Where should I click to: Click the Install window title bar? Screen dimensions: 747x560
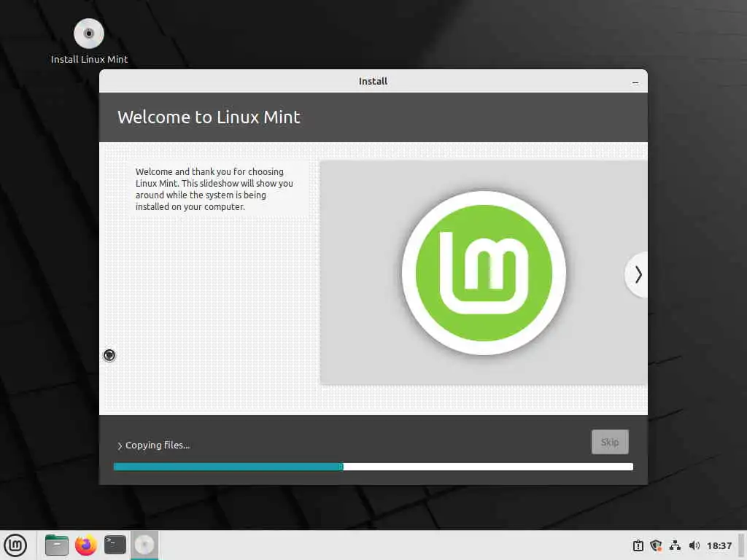373,81
